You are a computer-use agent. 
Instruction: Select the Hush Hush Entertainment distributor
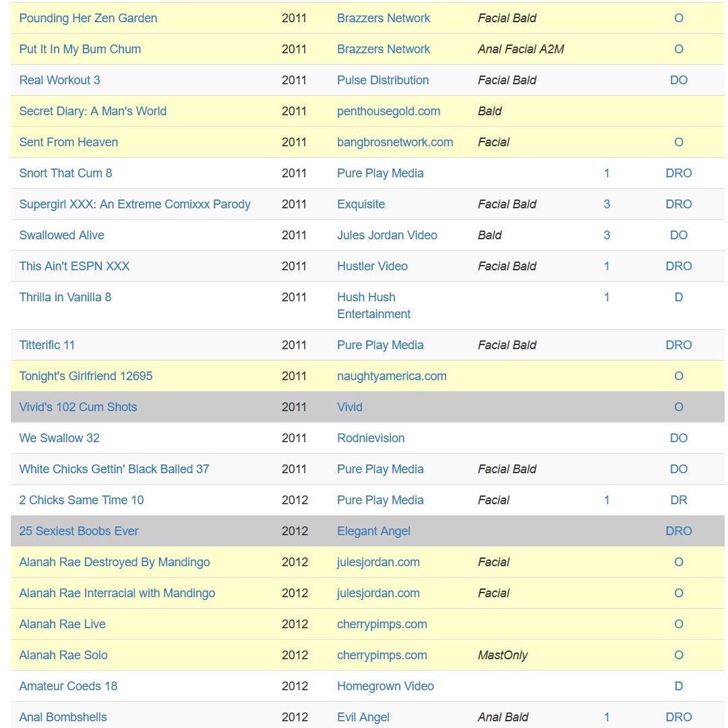coord(373,305)
